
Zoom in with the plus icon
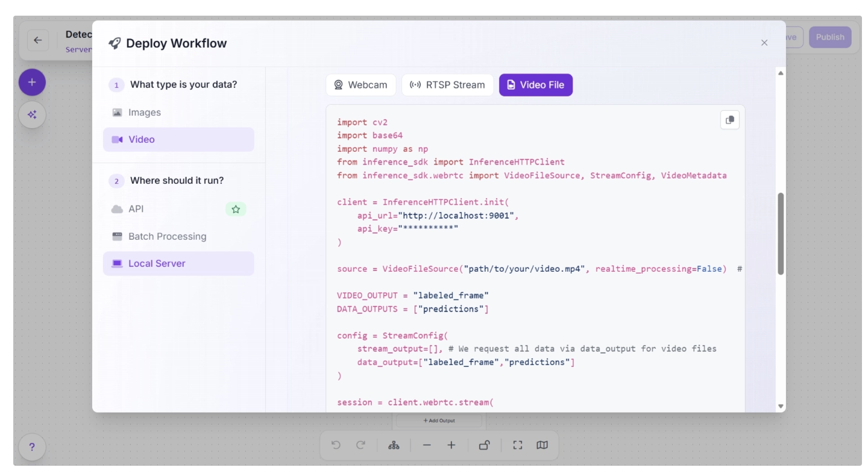[451, 445]
